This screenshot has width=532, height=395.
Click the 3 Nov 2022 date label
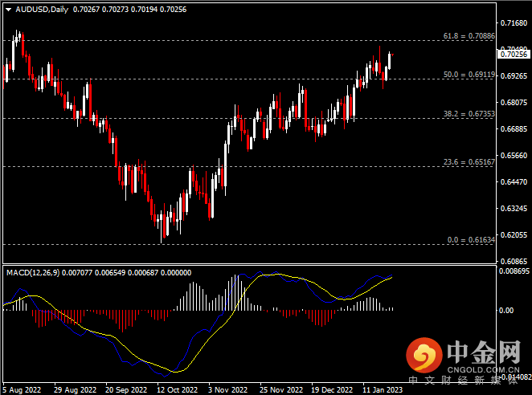(x=227, y=390)
